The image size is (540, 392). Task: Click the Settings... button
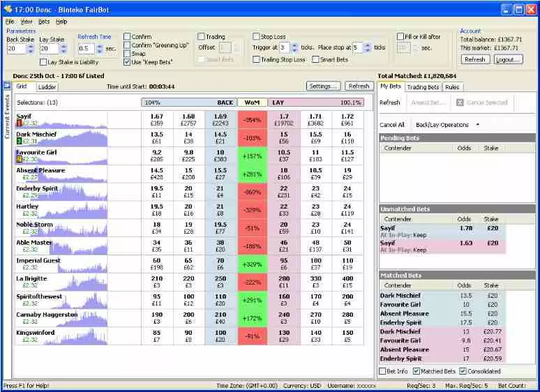coord(323,86)
